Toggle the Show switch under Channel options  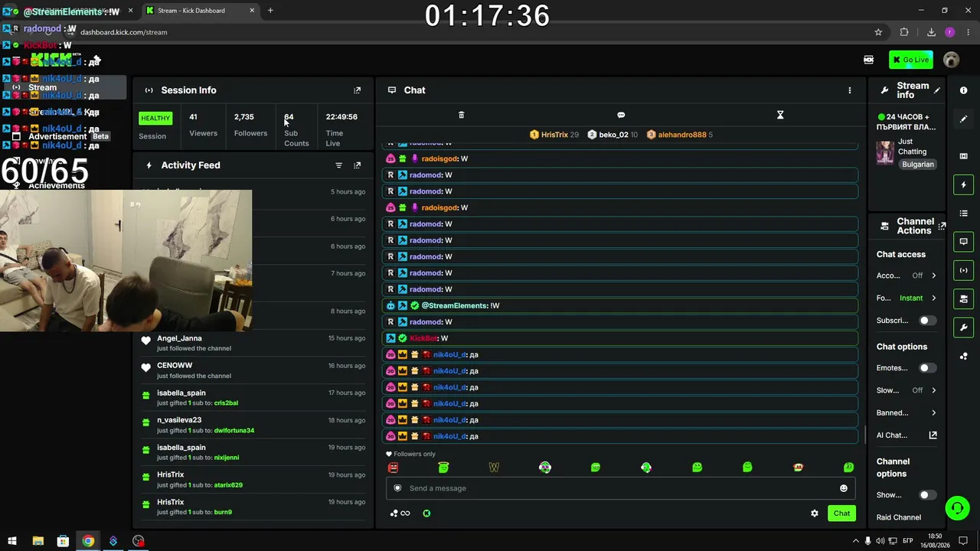click(927, 495)
